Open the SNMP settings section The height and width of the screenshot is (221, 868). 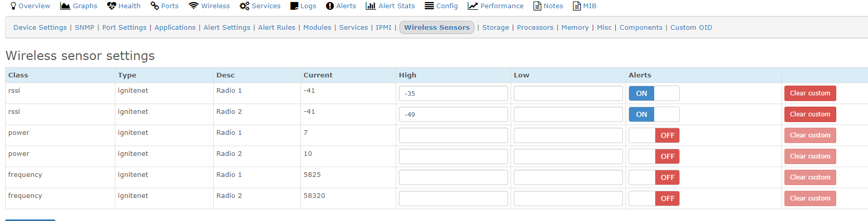[85, 28]
